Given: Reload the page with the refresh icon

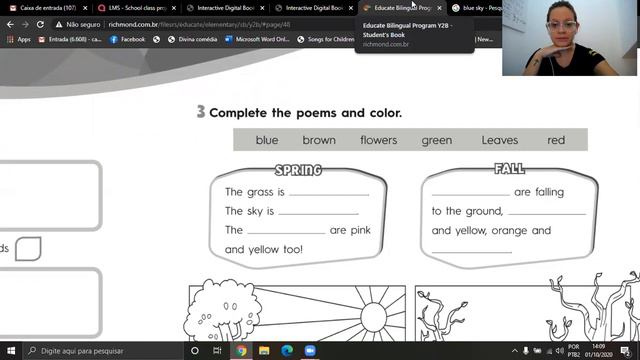Looking at the screenshot, I should pyautogui.click(x=40, y=24).
